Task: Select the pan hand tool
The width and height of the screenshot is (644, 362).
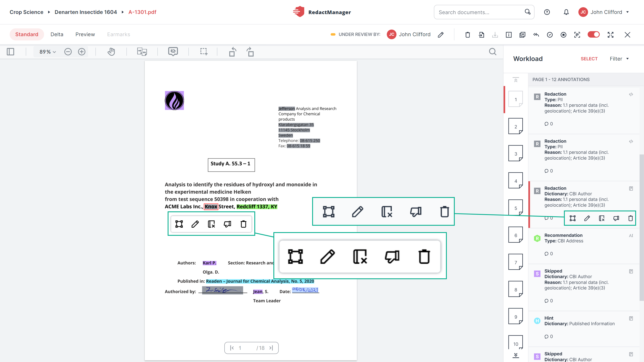Action: tap(111, 52)
